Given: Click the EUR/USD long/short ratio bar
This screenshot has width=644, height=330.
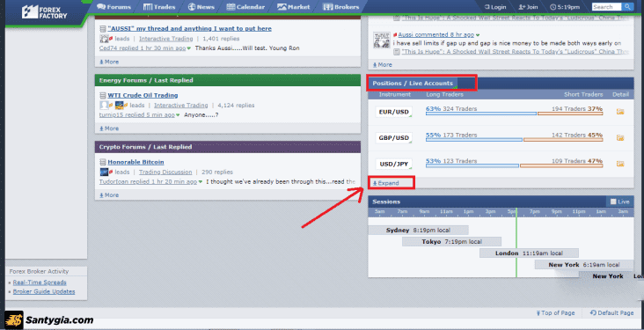Looking at the screenshot, I should coord(514,114).
